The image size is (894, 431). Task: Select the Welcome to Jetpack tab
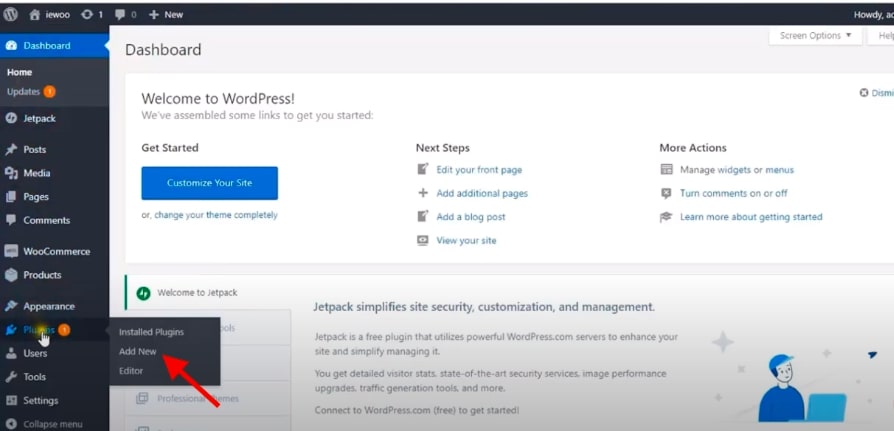point(208,292)
